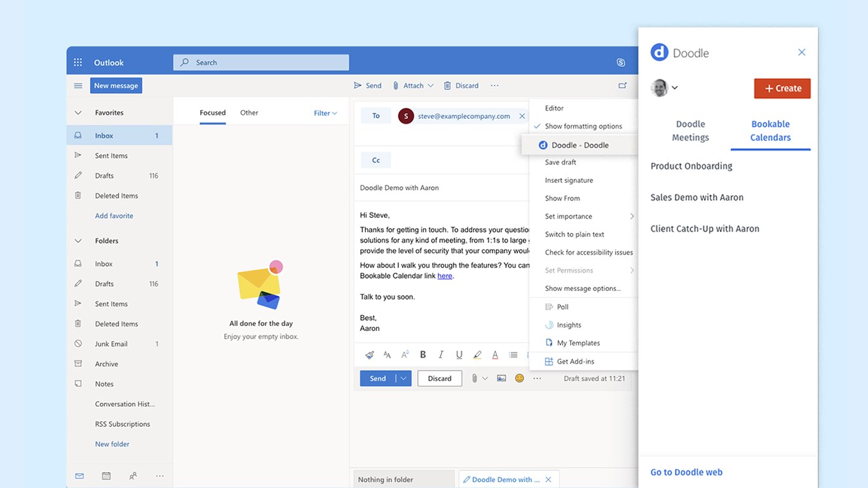This screenshot has height=488, width=868.
Task: Open Go to Doodle web link
Action: point(686,472)
